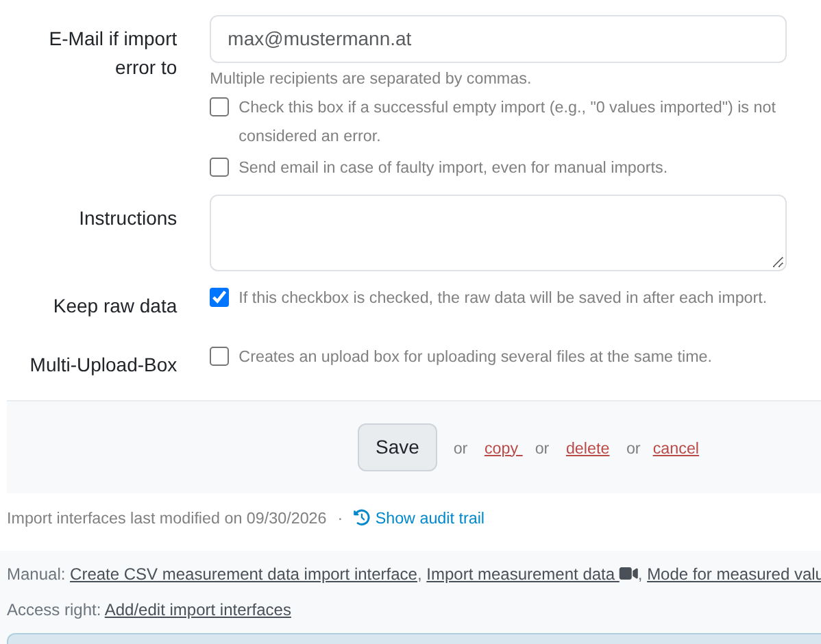Image resolution: width=821 pixels, height=644 pixels.
Task: Click the Creates an upload box description text
Action: 475,356
